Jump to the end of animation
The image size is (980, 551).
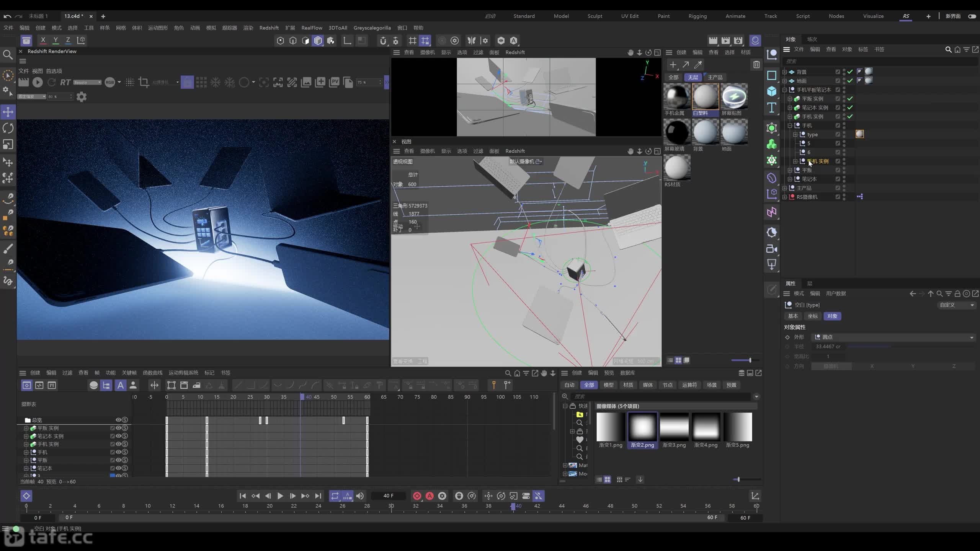[318, 496]
